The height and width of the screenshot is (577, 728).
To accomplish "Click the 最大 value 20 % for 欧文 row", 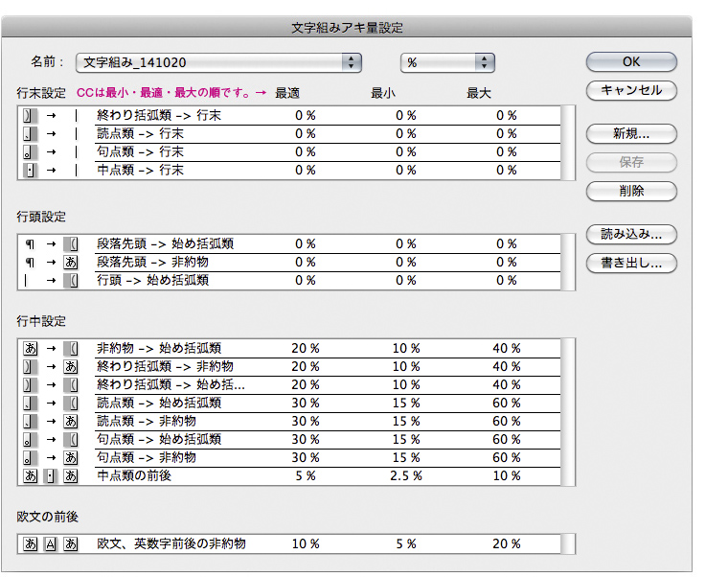I will (506, 544).
